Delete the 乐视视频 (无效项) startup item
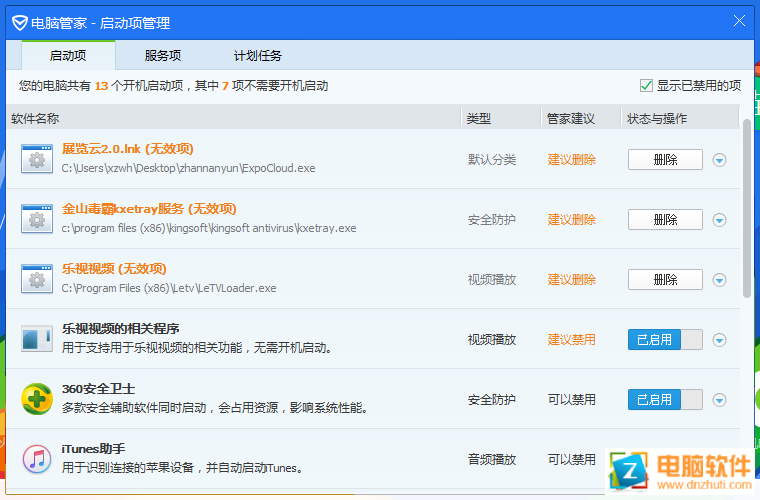760x500 pixels. pos(665,280)
